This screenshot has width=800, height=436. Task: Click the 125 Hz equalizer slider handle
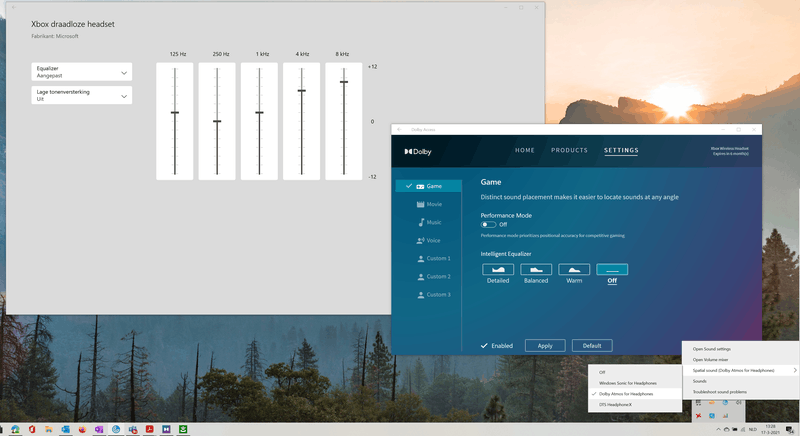174,113
